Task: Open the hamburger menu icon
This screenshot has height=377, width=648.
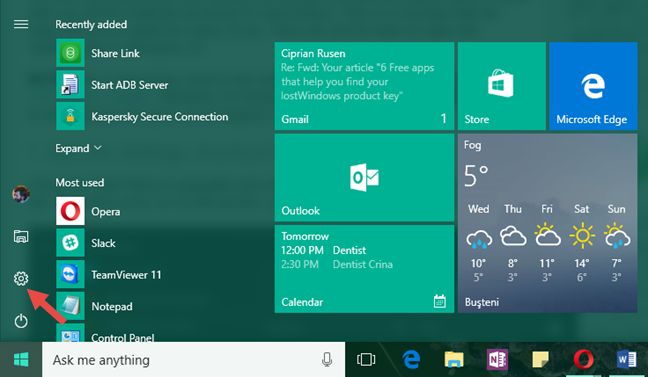Action: tap(21, 24)
